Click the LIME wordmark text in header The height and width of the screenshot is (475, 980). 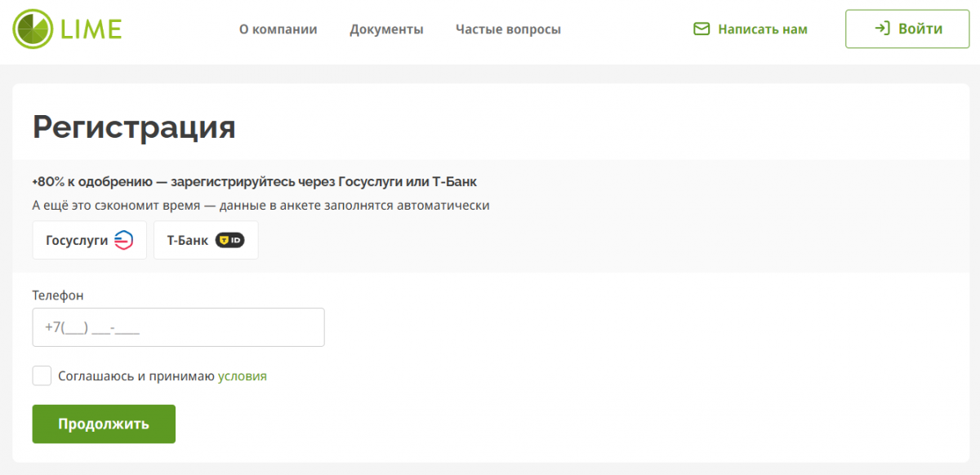[x=91, y=29]
